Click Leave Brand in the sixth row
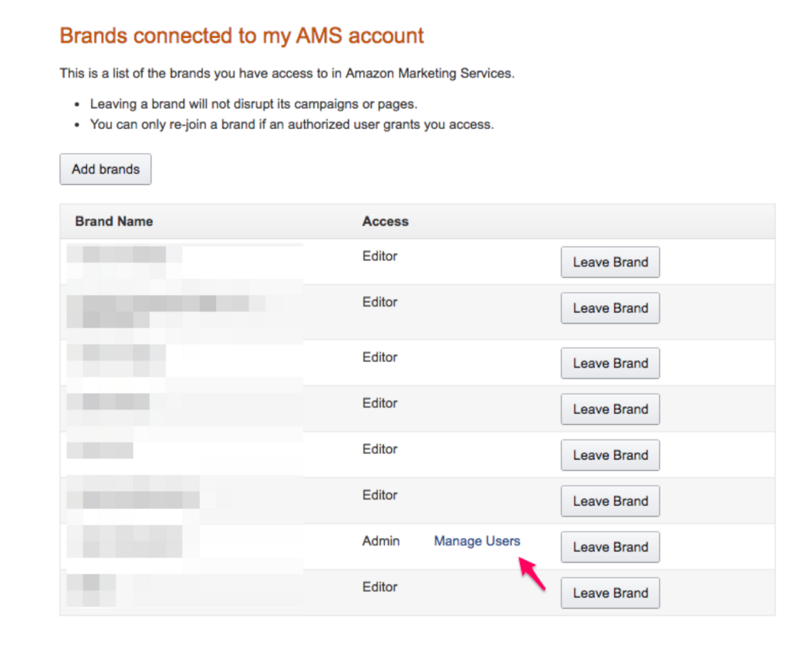This screenshot has width=796, height=672. tap(610, 501)
